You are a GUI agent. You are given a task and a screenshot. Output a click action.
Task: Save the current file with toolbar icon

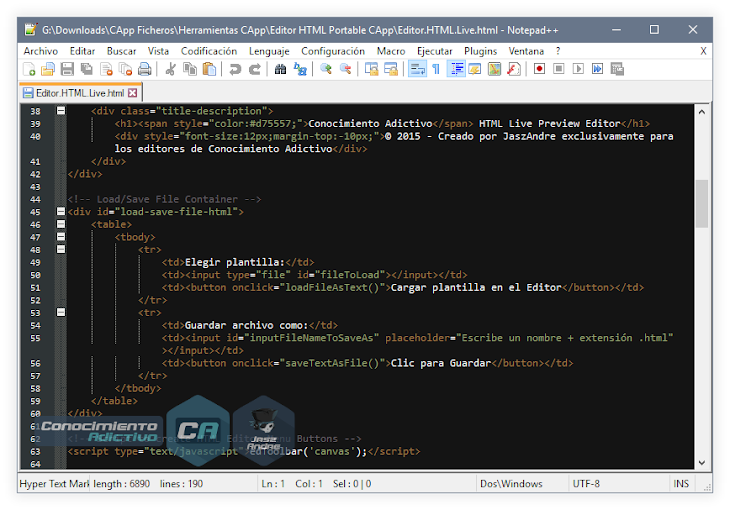[68, 69]
